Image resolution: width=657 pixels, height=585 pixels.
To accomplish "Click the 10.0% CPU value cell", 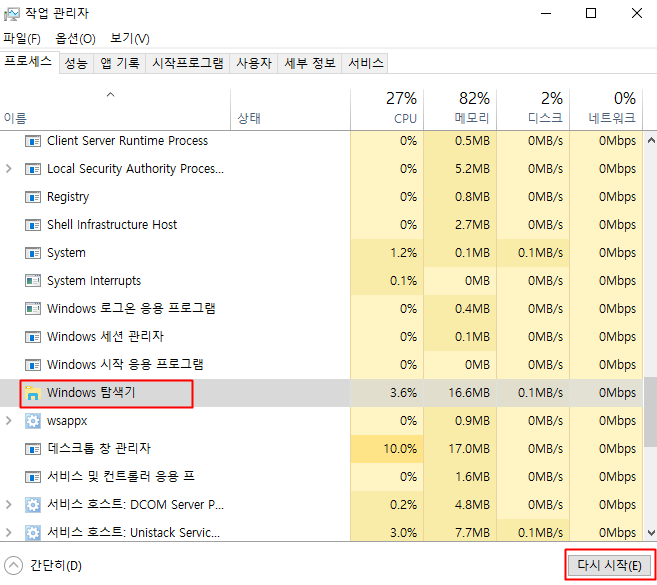I will click(x=387, y=449).
